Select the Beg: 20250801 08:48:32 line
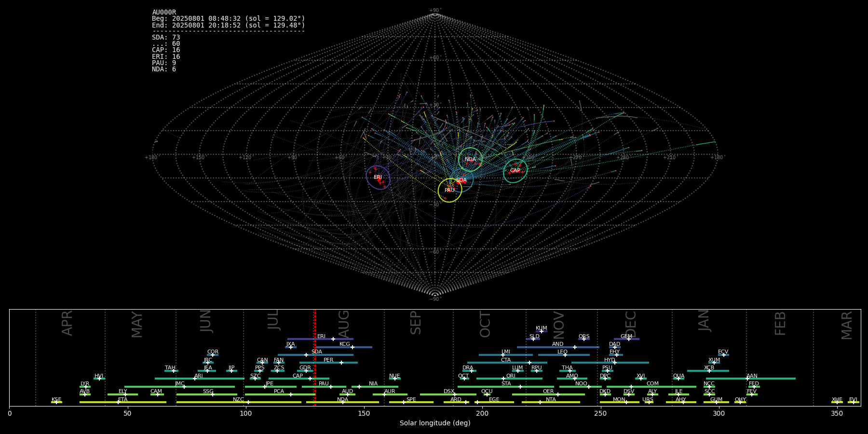 (x=229, y=19)
